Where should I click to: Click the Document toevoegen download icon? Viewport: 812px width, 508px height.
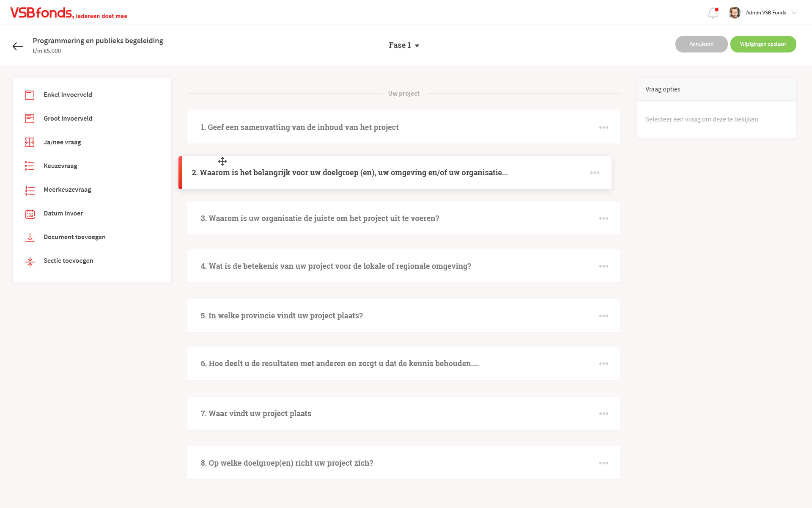pos(30,237)
